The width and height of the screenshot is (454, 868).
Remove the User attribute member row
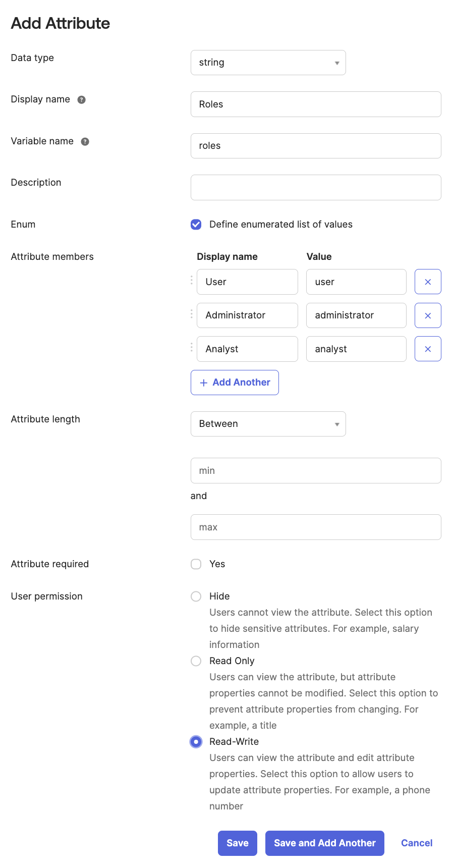[x=427, y=282]
